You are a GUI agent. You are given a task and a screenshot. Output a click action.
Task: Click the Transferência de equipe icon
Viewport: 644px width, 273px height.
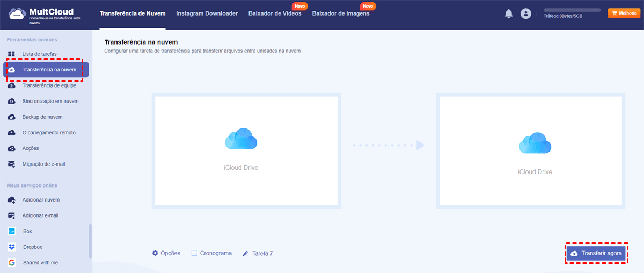(11, 85)
